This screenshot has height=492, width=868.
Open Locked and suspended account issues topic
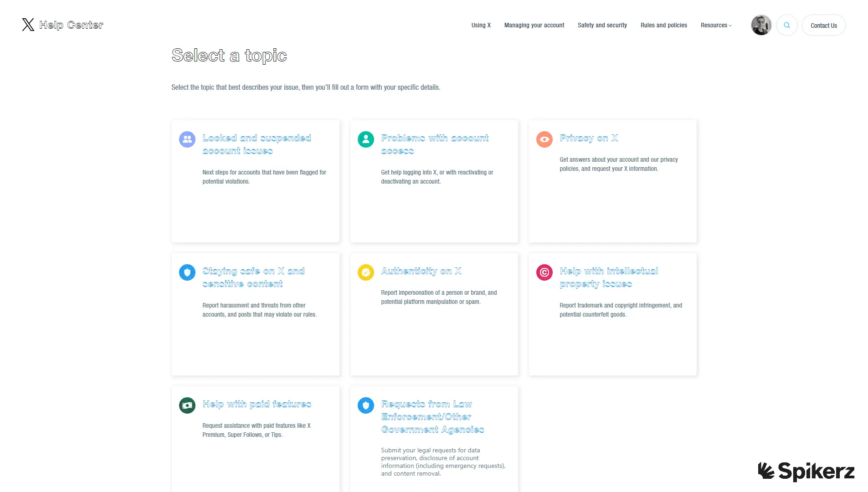pos(257,144)
